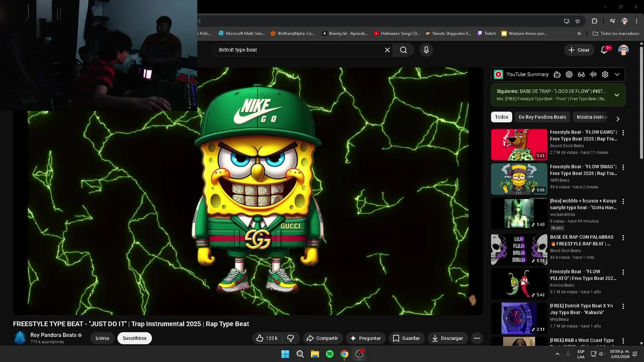Open Chrome extensions puzzle icon
This screenshot has height=362, width=644.
click(595, 21)
